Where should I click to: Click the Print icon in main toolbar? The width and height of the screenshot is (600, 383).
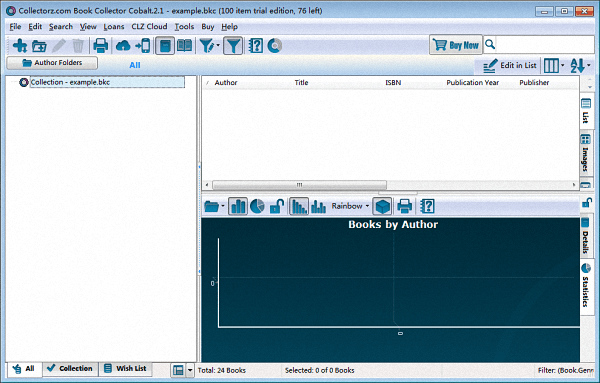[101, 46]
